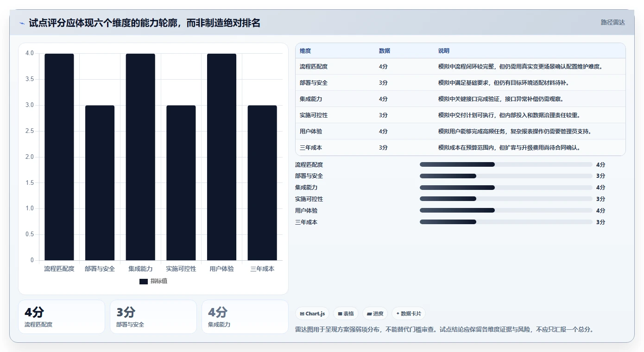Select the 进度 chip
Screen dimensions: 644x352
coord(375,314)
